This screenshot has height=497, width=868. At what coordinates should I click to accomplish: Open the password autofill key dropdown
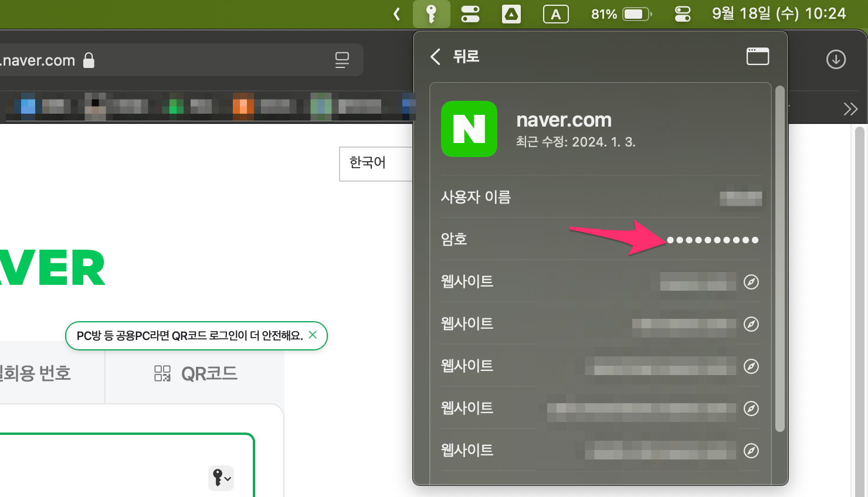(x=221, y=478)
